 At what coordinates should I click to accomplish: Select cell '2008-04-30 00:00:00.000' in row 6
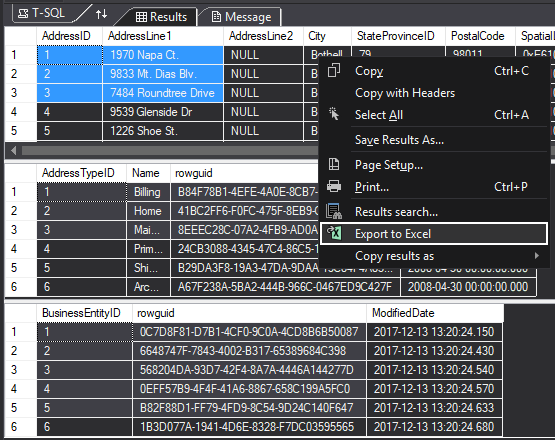(468, 287)
